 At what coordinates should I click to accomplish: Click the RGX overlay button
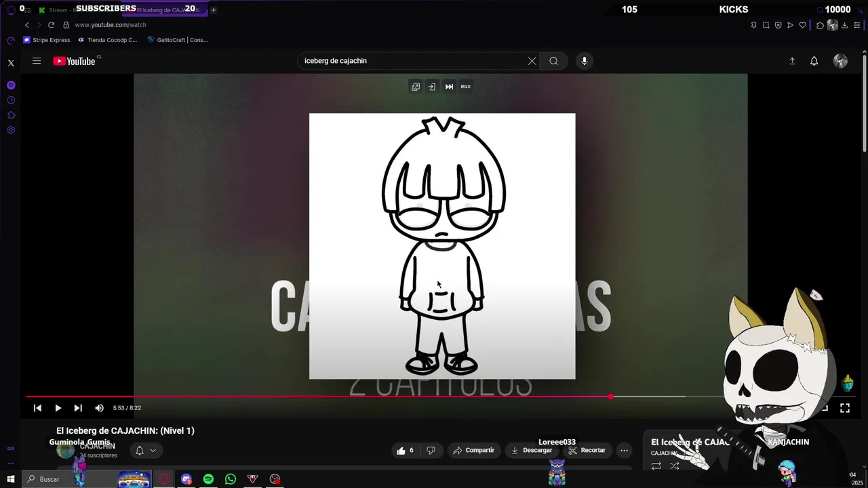point(466,87)
